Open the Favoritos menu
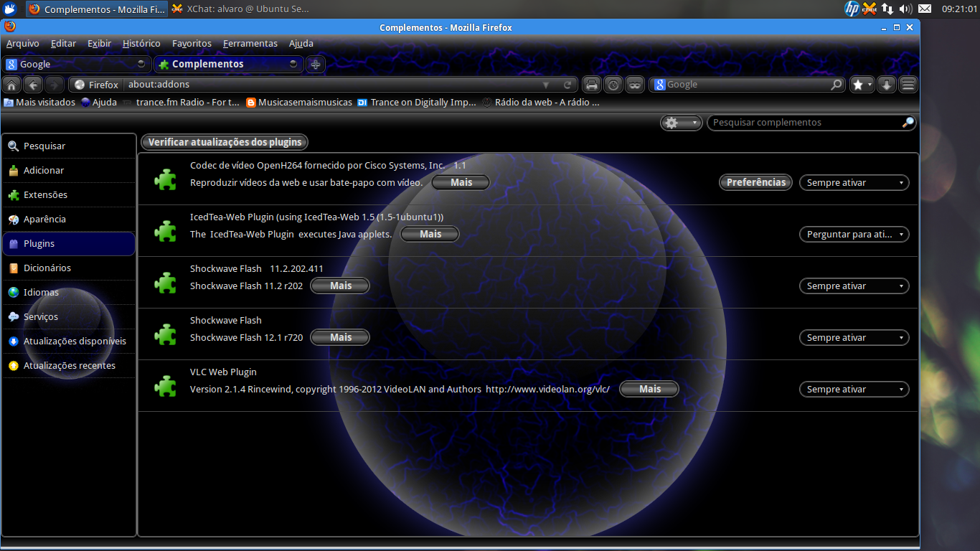 192,43
